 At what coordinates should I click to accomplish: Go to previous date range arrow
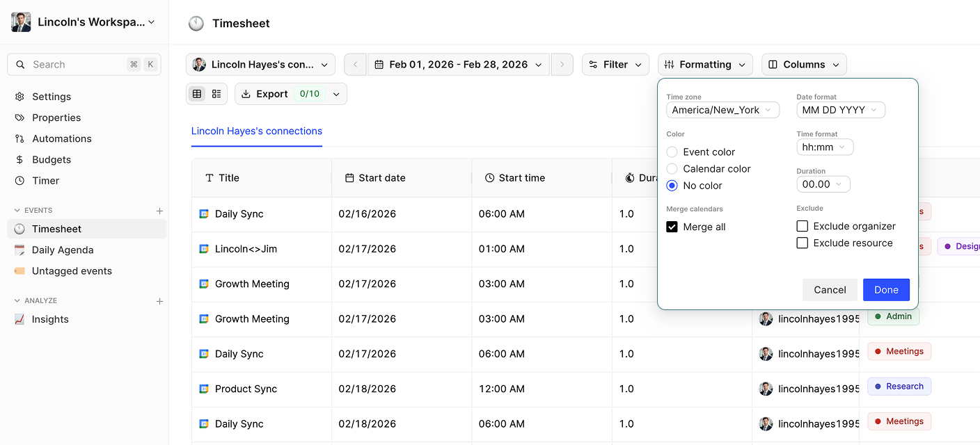355,65
